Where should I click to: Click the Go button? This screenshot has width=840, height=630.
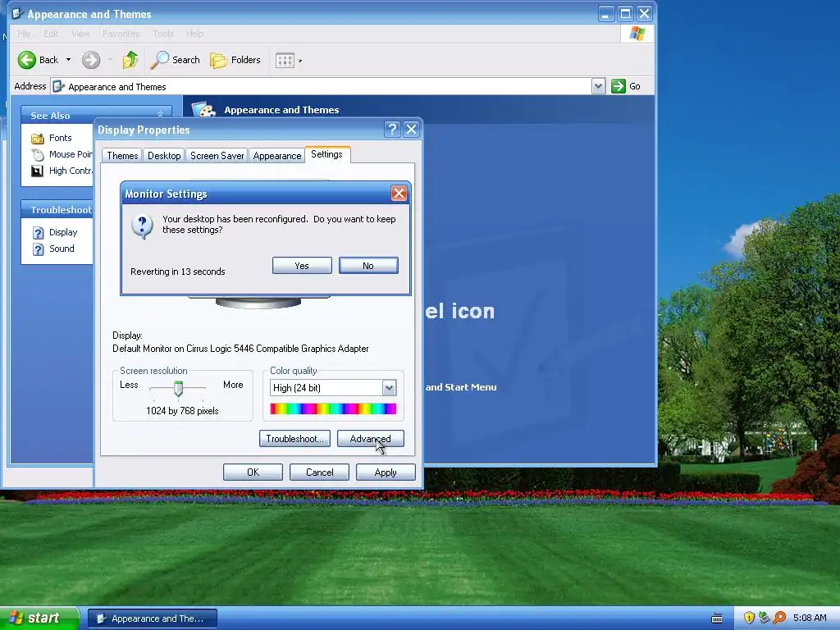[x=626, y=86]
